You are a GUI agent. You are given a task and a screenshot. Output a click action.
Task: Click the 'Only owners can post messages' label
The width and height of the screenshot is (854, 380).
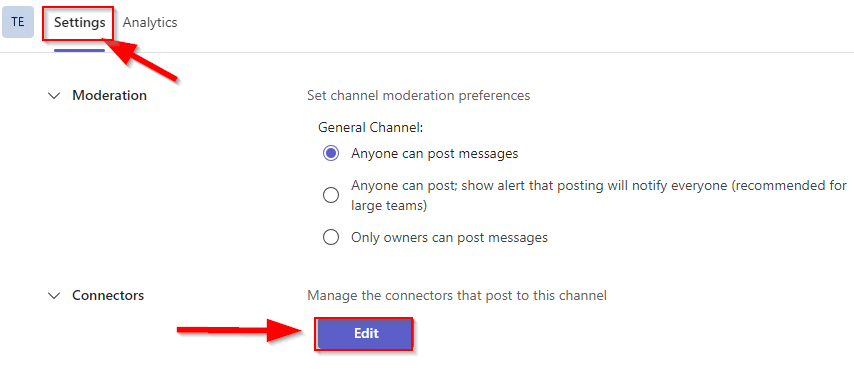pyautogui.click(x=449, y=237)
